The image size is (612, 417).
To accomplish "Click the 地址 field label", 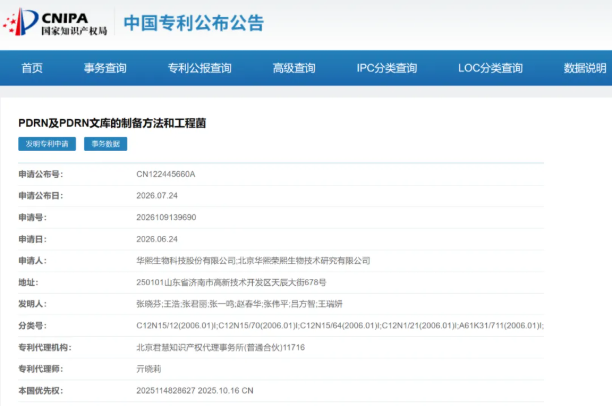I will (x=28, y=282).
